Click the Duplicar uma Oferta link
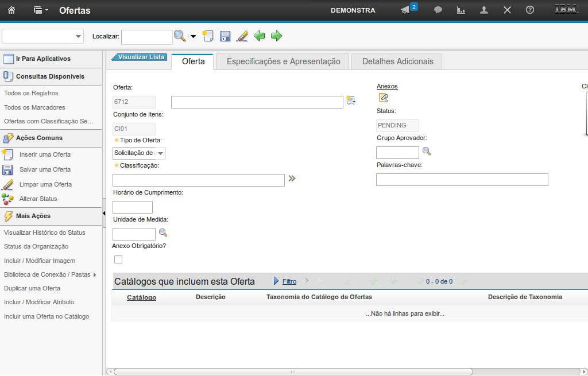 pyautogui.click(x=32, y=288)
